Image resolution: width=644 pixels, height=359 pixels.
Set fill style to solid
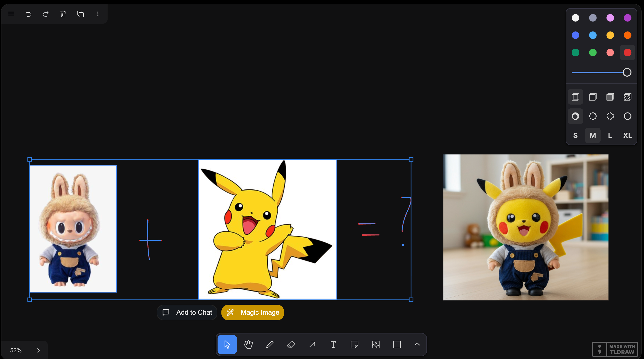coord(610,97)
